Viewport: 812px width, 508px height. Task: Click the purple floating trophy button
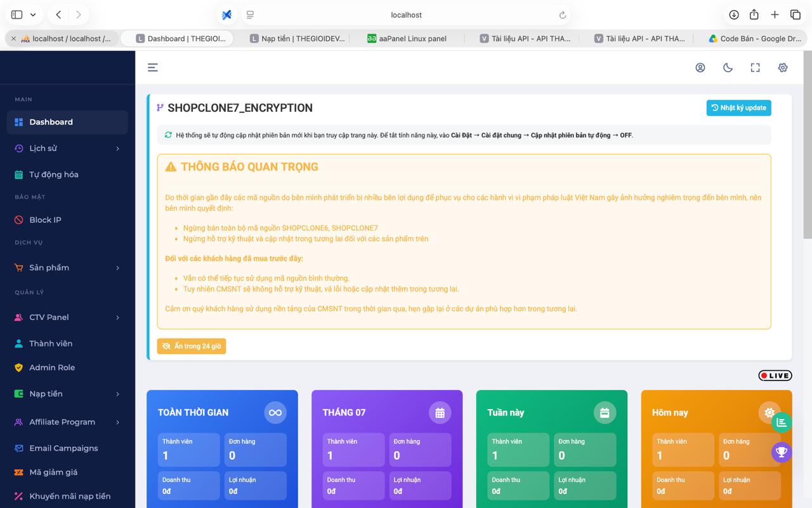click(782, 452)
